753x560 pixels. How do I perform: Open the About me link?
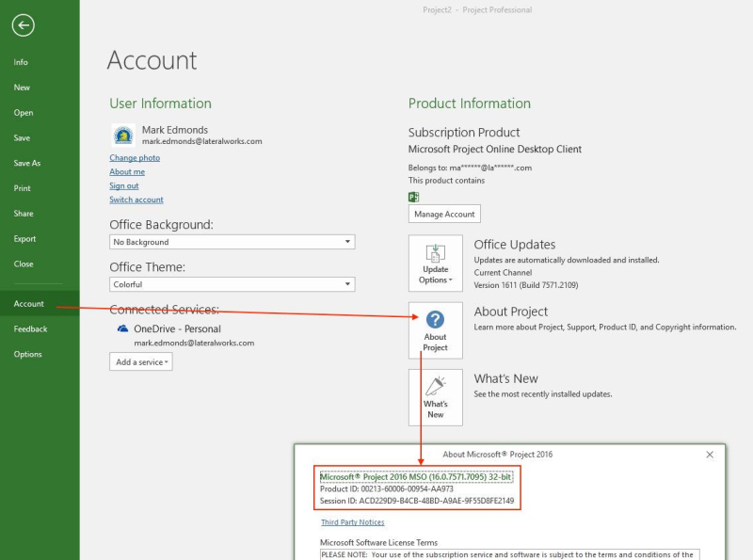(x=127, y=171)
